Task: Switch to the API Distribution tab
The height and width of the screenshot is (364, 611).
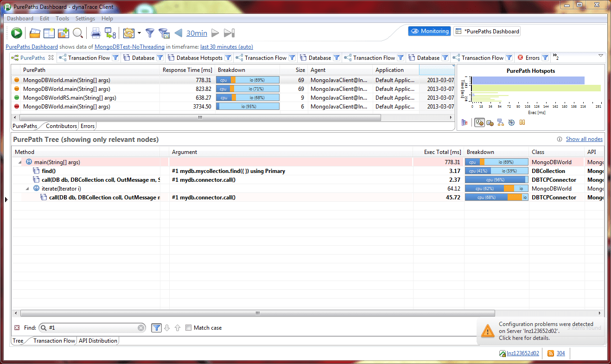Action: (x=98, y=341)
